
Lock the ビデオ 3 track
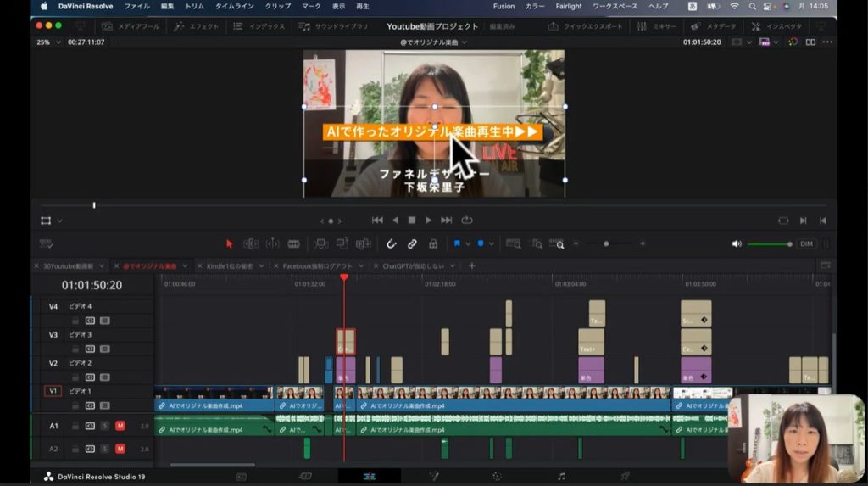point(75,349)
